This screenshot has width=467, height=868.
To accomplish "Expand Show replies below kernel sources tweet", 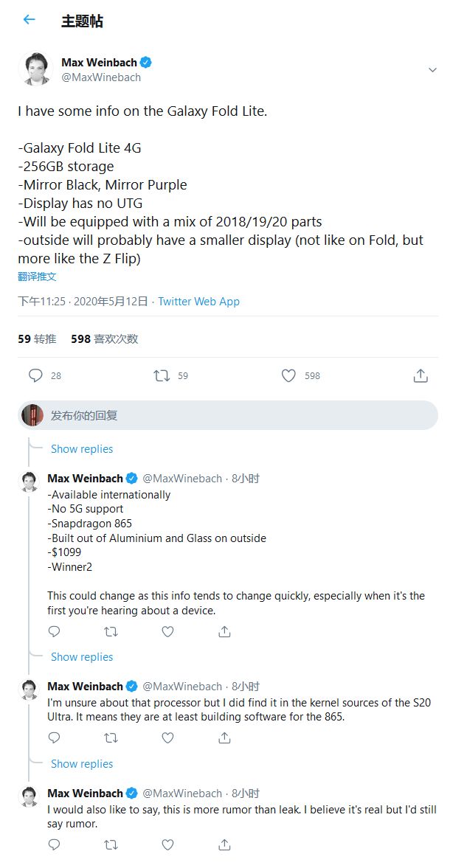I will [x=82, y=763].
